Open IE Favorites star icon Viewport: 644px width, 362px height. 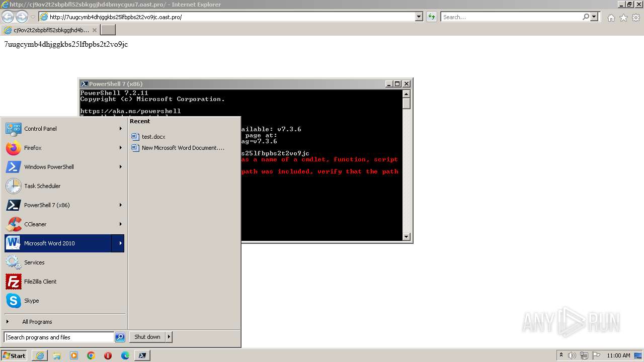(623, 18)
